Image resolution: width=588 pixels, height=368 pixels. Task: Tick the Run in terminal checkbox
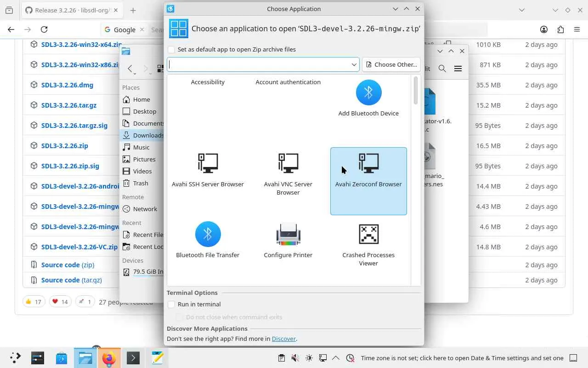pyautogui.click(x=171, y=304)
